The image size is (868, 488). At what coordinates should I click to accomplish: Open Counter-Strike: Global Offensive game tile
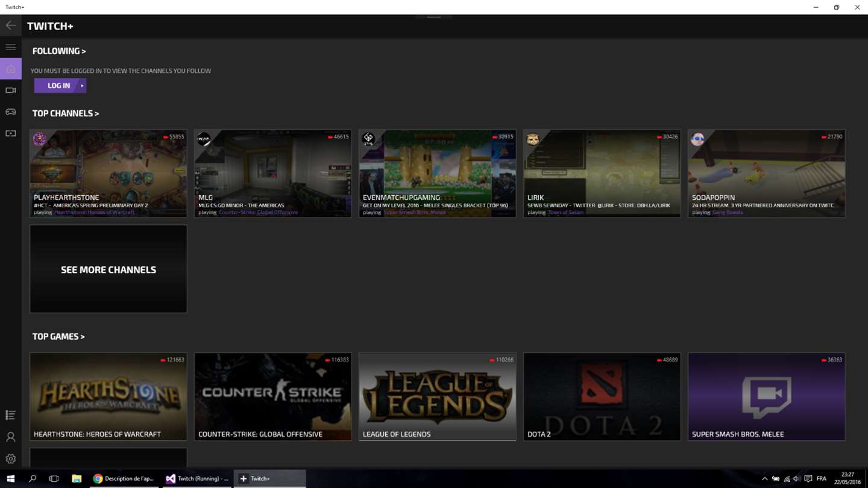(x=273, y=396)
